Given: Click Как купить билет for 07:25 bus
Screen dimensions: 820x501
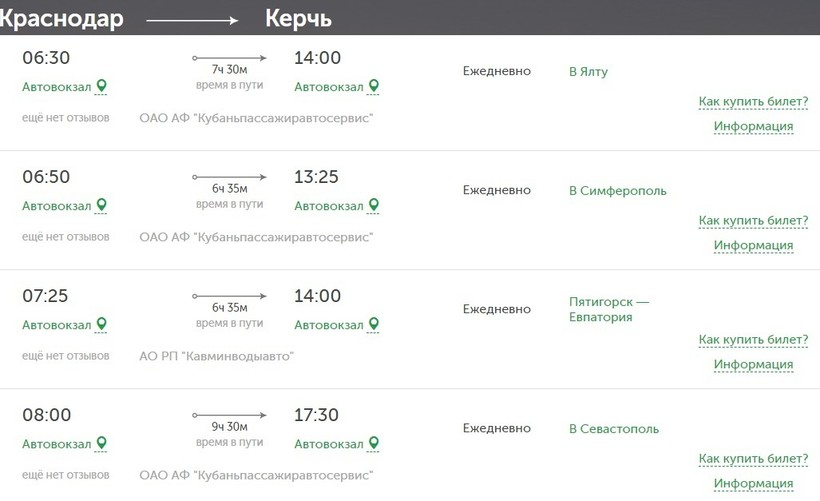Looking at the screenshot, I should coord(753,340).
